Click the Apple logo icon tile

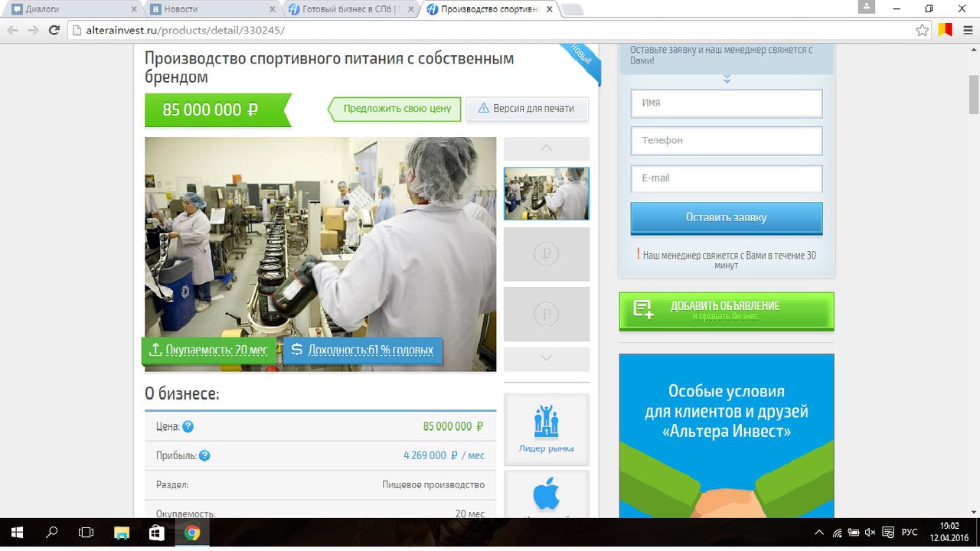pyautogui.click(x=546, y=494)
